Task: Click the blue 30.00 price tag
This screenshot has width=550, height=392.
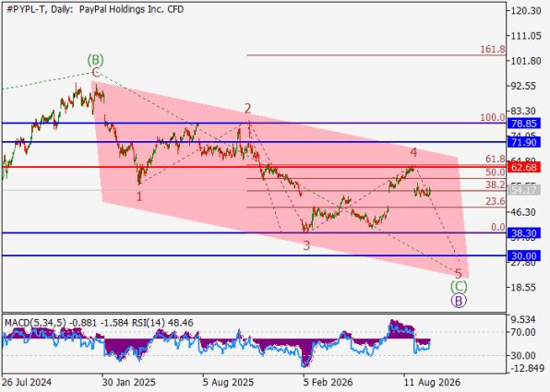Action: click(x=523, y=256)
